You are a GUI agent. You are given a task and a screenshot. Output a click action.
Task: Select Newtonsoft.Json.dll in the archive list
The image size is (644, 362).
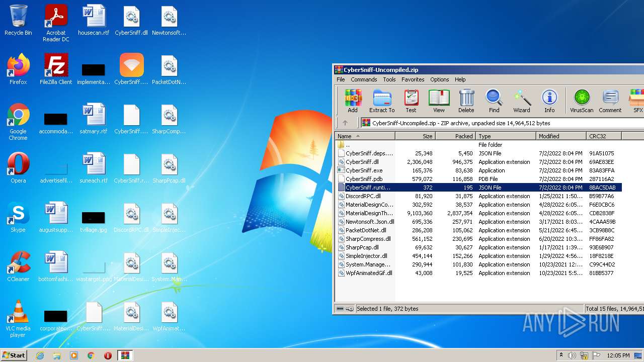point(479,222)
